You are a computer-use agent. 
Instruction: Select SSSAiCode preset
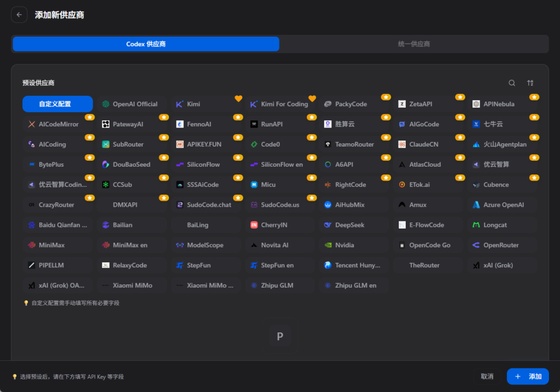click(206, 185)
